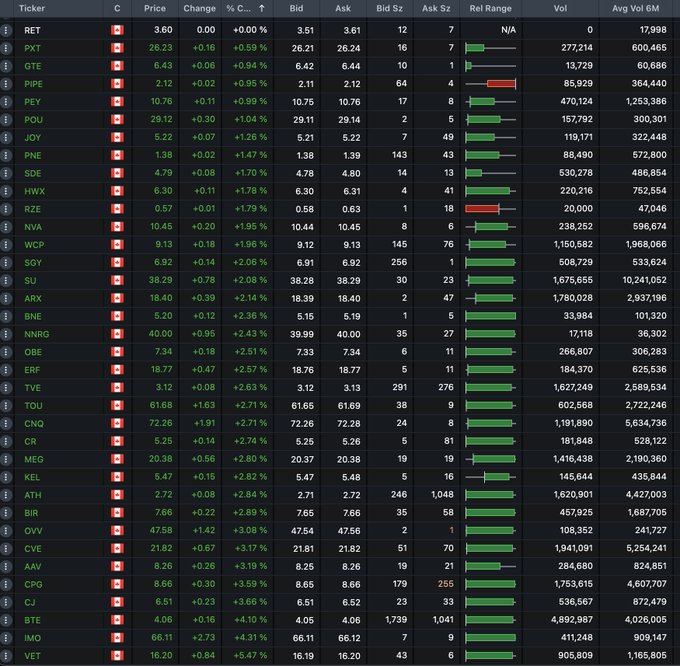
Task: Sort by the Change column header
Action: pos(199,8)
